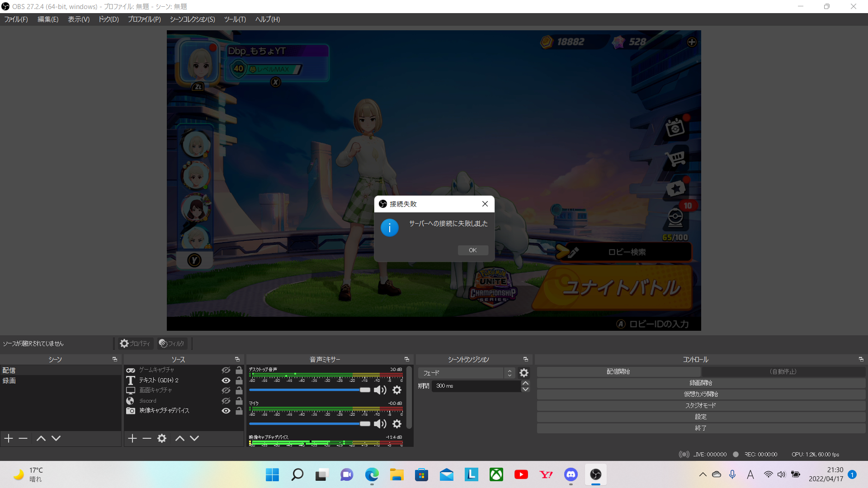Add a new source with plus icon

132,438
